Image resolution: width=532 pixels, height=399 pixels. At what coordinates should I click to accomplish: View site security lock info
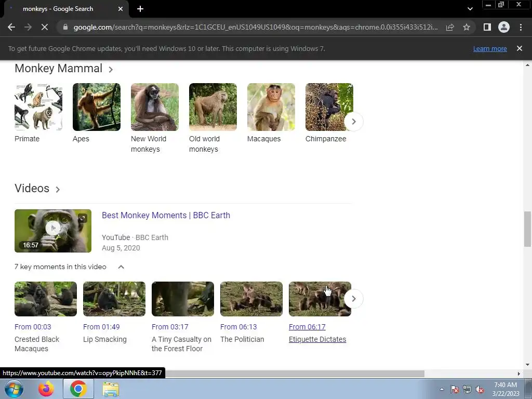pos(65,27)
